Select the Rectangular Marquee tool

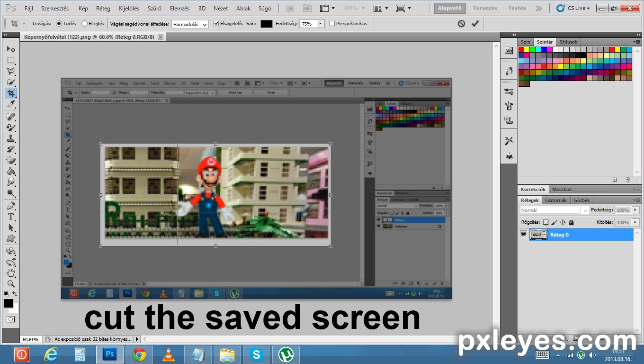pyautogui.click(x=10, y=60)
